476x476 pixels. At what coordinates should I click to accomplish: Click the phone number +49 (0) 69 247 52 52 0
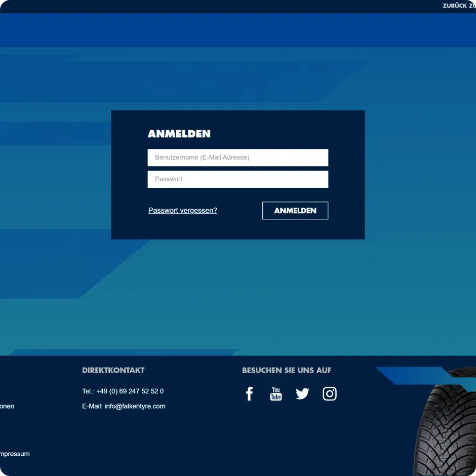[130, 391]
